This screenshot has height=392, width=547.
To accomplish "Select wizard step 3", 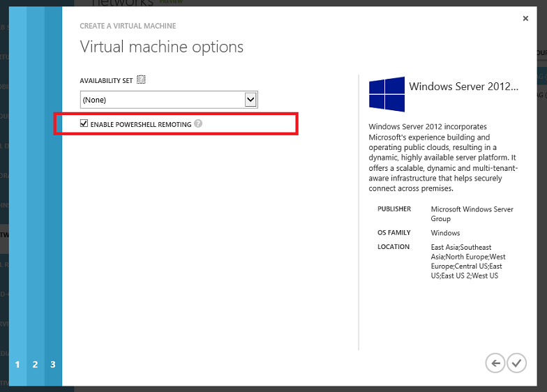I will (53, 364).
